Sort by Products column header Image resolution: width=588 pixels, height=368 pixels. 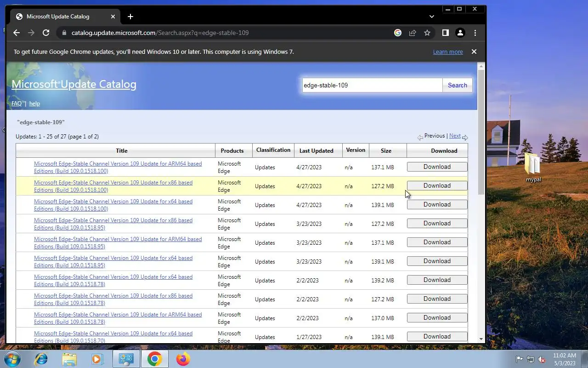tap(232, 151)
